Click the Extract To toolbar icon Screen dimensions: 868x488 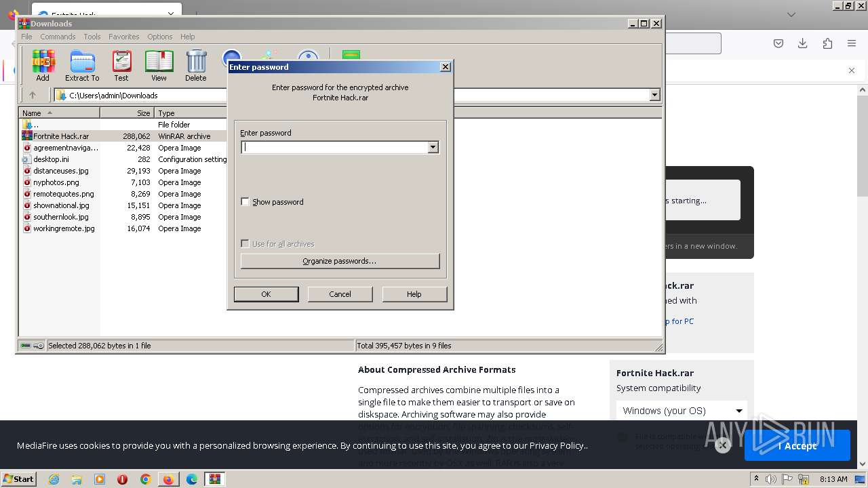pyautogui.click(x=82, y=66)
